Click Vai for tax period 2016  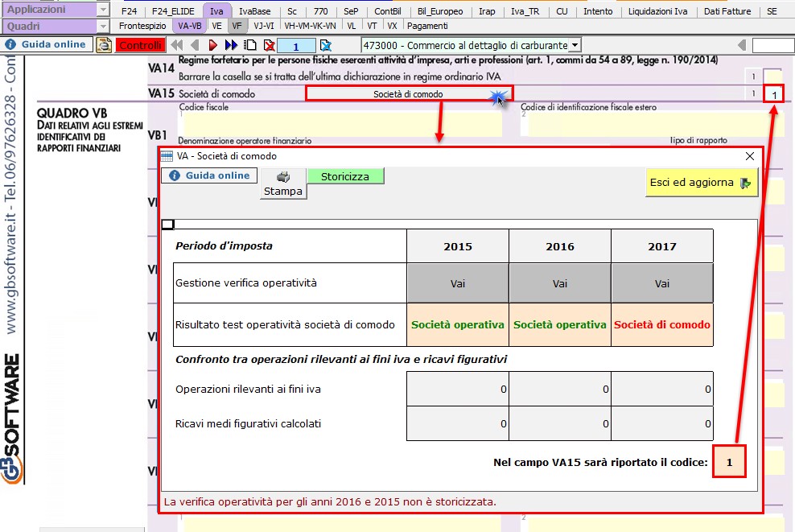(x=560, y=283)
